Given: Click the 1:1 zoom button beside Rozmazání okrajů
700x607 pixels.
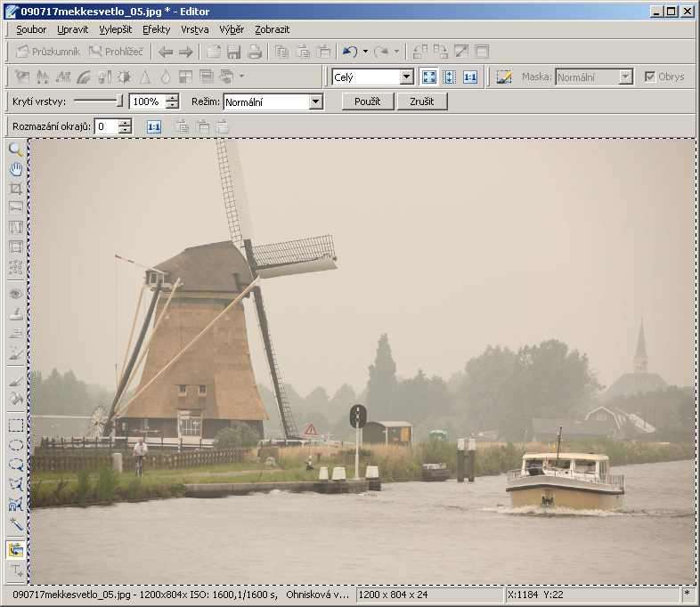Looking at the screenshot, I should [153, 127].
